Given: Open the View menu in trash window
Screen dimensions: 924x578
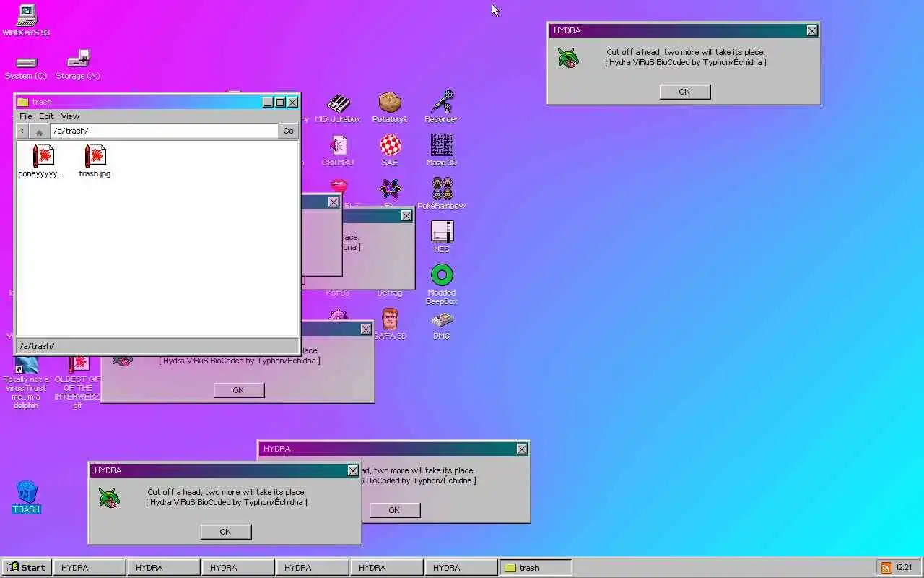Looking at the screenshot, I should (x=70, y=116).
